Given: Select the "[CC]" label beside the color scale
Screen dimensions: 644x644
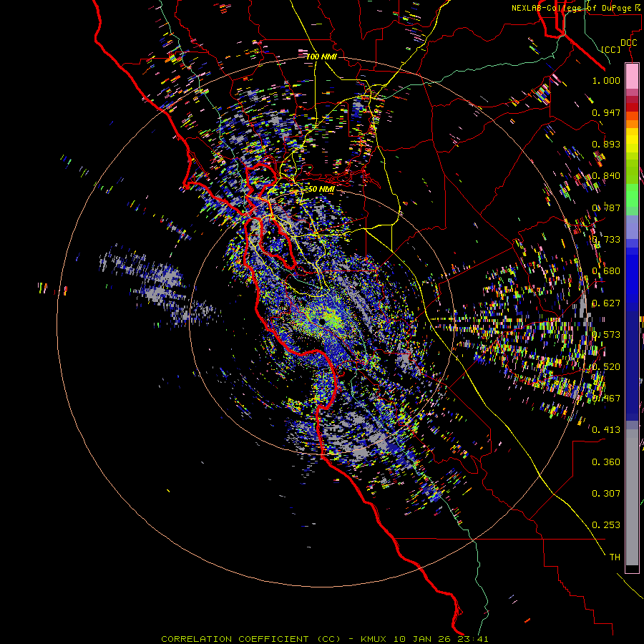Looking at the screenshot, I should 611,49.
